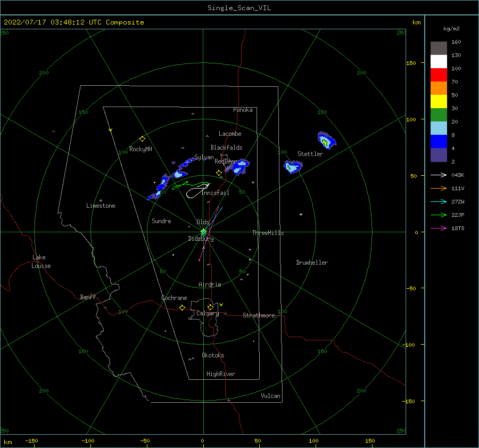Click the Drumheller town label
Viewport: 479px width, 448px height.
[x=312, y=263]
